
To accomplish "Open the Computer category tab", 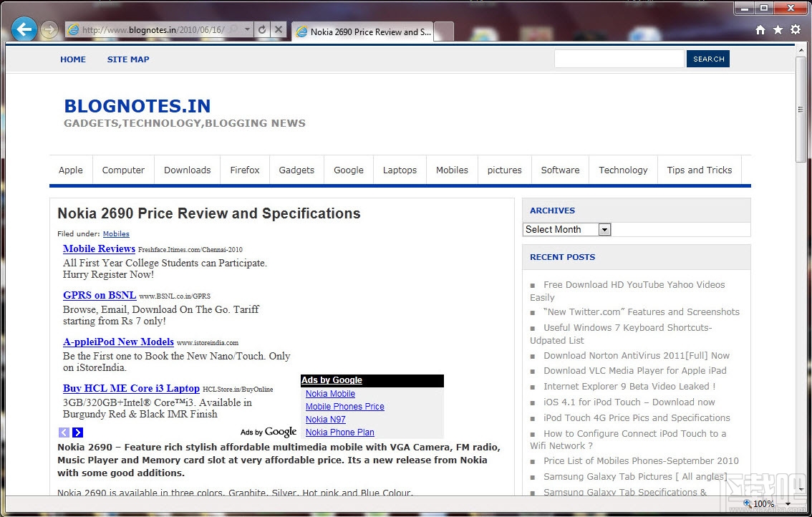I will (x=123, y=170).
